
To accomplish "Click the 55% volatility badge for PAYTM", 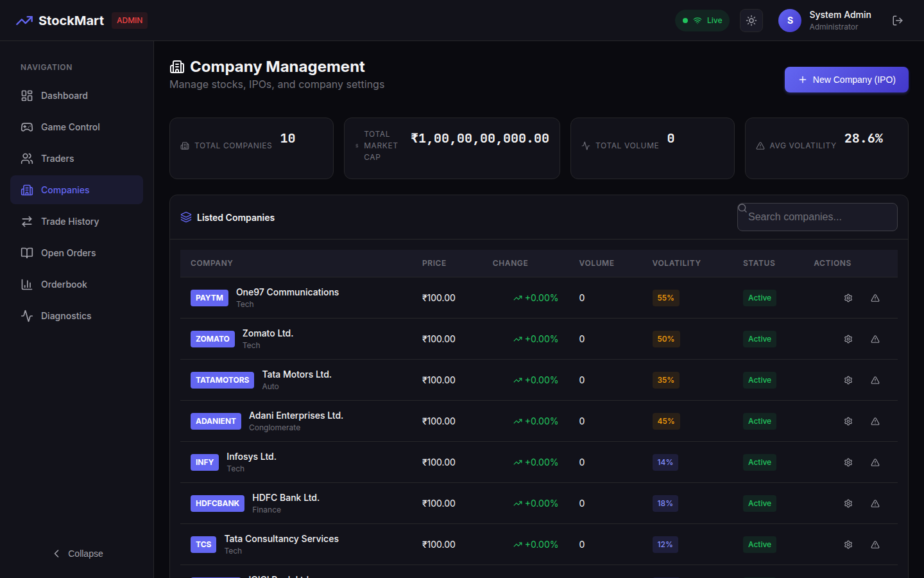I will 666,298.
